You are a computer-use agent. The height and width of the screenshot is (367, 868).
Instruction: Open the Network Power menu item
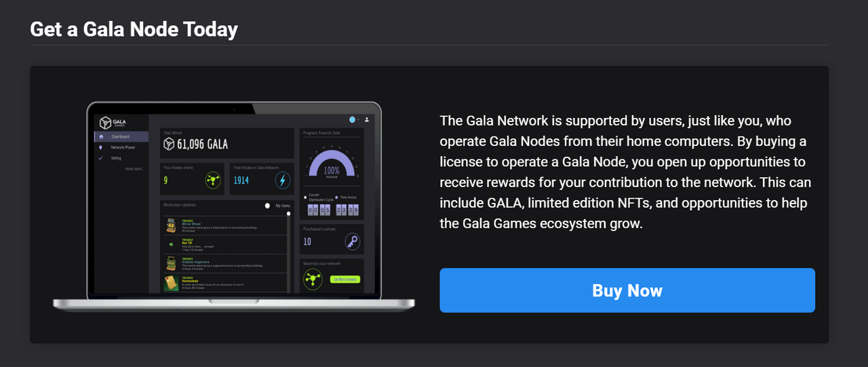tap(123, 147)
